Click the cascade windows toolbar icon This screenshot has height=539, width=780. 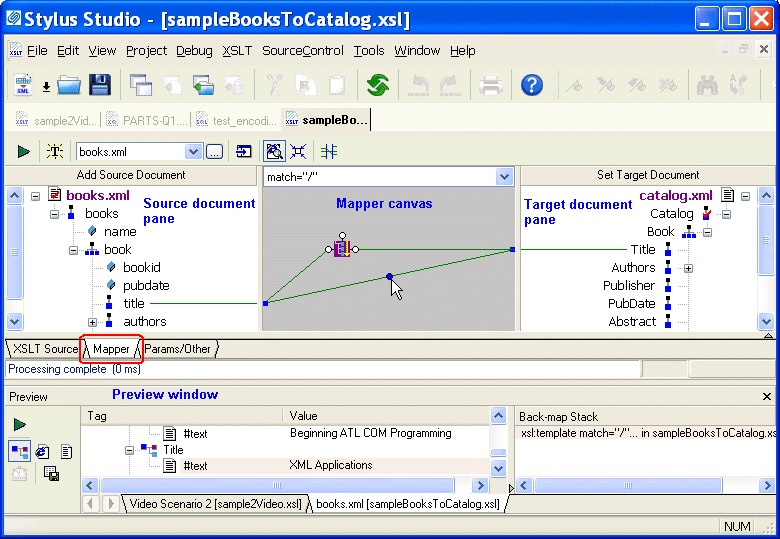coord(141,85)
